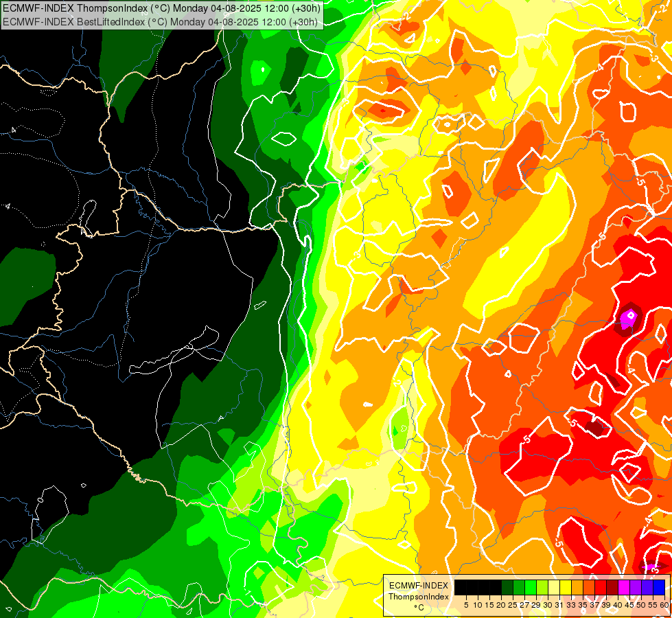Click the yellow 31-33 legend swatch
This screenshot has width=672, height=618.
[x=566, y=588]
